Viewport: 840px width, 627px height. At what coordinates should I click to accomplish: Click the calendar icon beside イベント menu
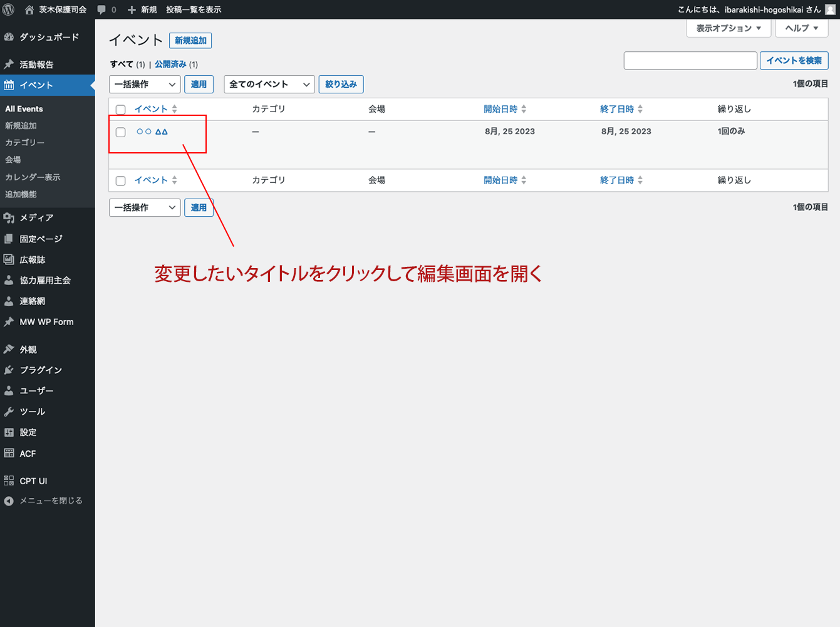click(x=9, y=85)
